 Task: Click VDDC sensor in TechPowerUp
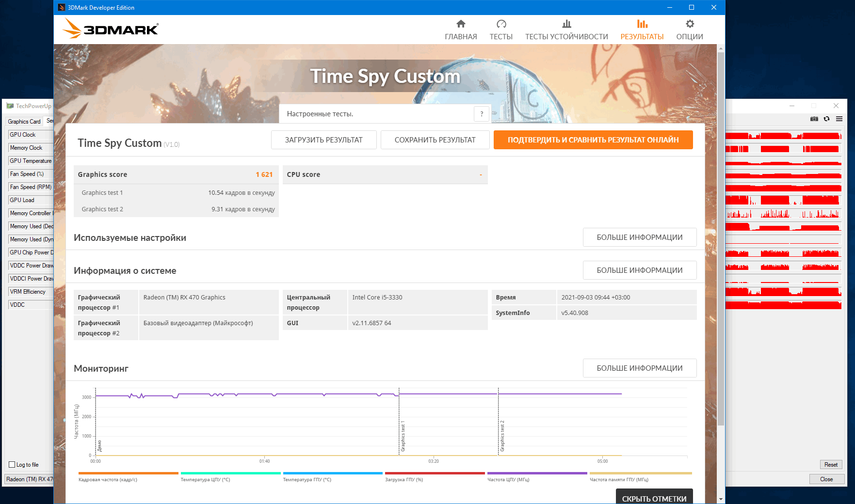[31, 305]
